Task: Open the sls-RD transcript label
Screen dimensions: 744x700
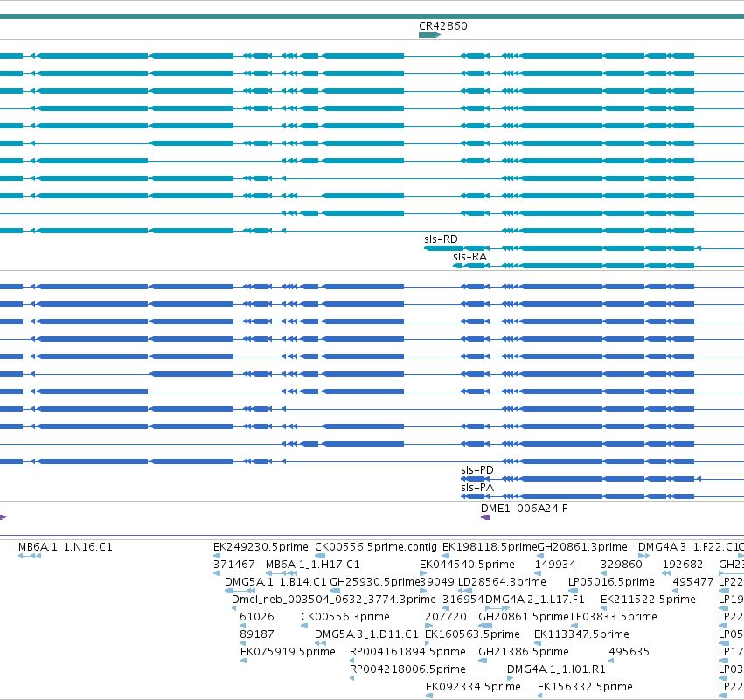Action: click(441, 239)
